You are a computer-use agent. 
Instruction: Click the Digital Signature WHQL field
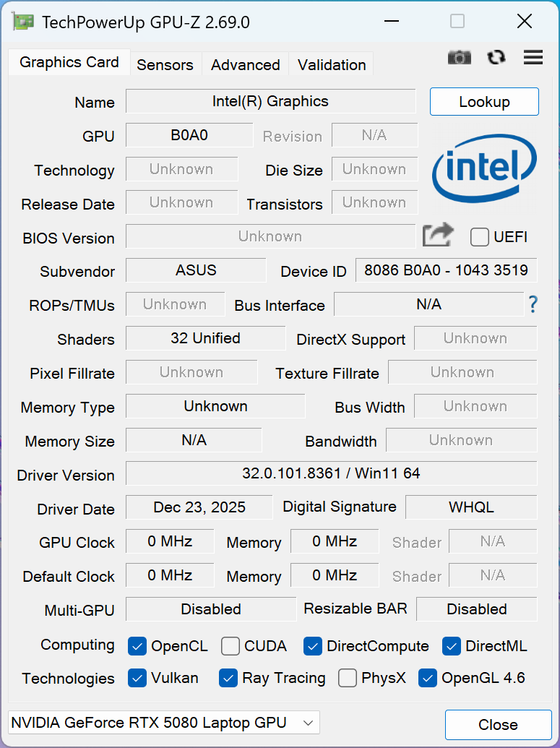[471, 507]
